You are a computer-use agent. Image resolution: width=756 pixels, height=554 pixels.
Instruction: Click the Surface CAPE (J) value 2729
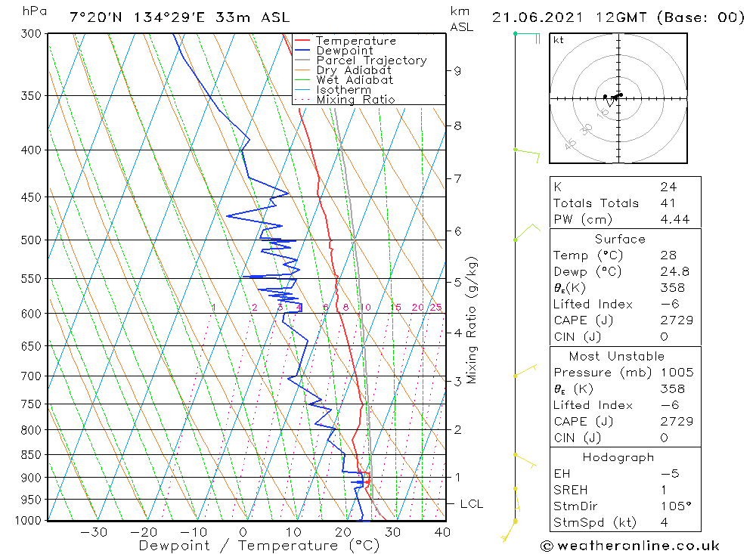(677, 320)
